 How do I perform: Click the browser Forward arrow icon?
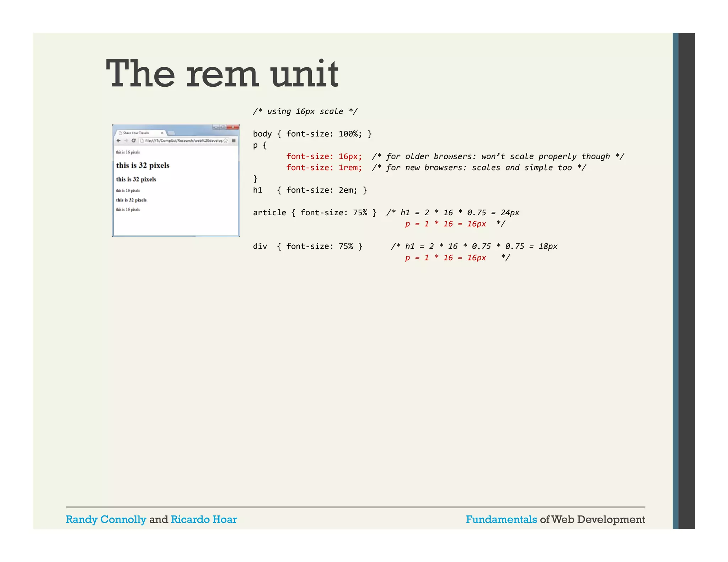(126, 141)
